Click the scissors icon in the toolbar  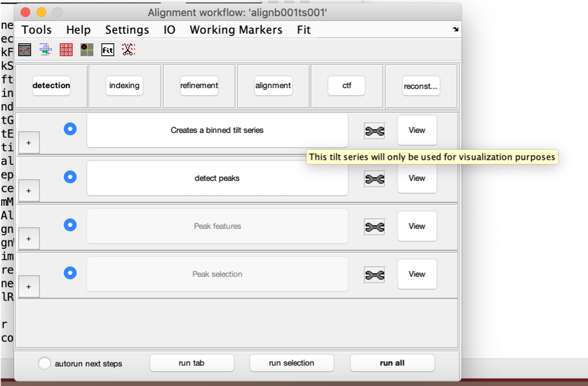[x=128, y=50]
